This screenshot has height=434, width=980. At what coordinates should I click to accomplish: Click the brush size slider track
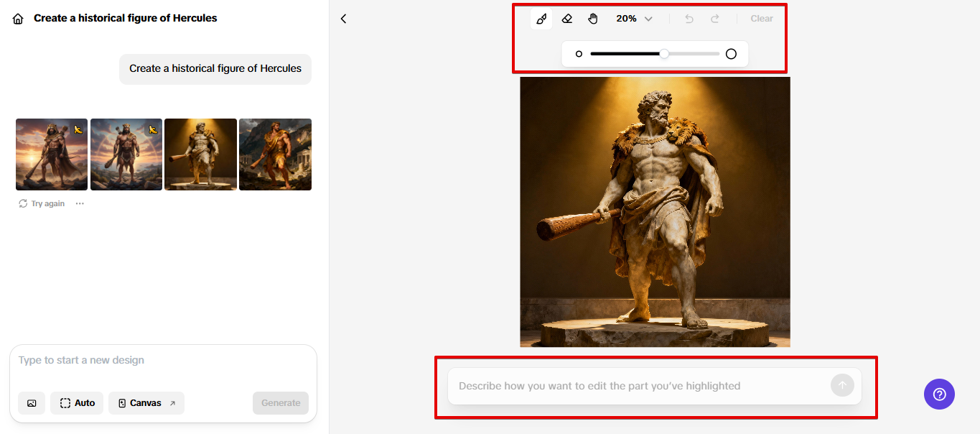(655, 54)
